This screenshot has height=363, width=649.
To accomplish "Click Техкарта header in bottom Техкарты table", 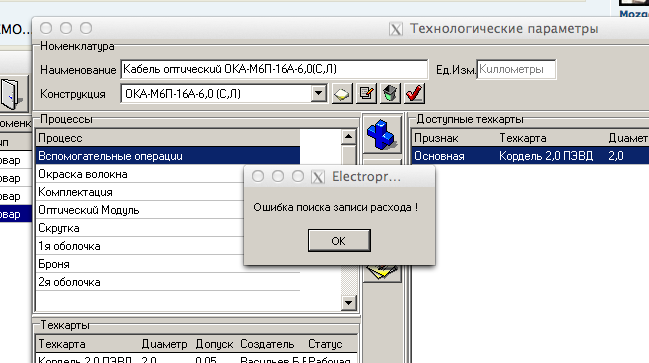I will [62, 344].
